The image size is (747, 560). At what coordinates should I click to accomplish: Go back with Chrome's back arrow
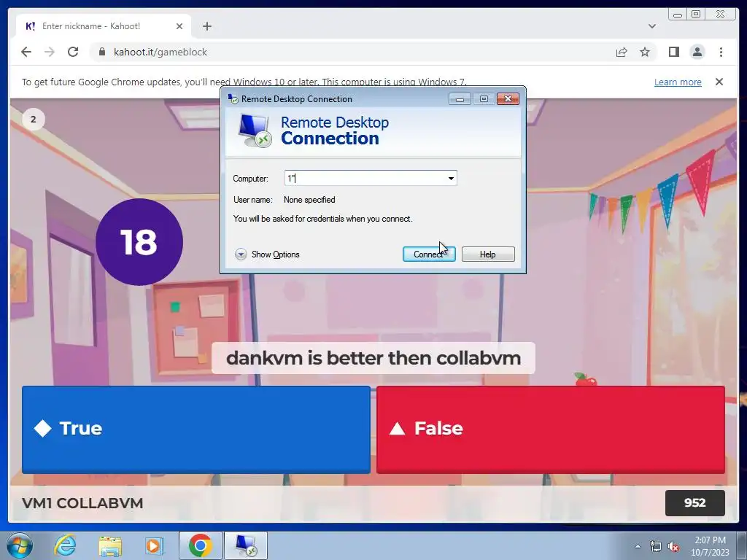coord(26,52)
